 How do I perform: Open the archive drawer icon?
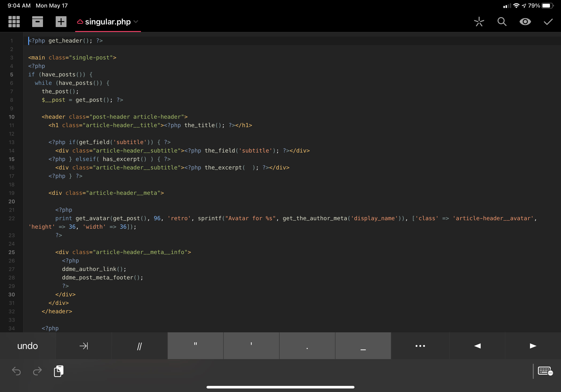[37, 22]
